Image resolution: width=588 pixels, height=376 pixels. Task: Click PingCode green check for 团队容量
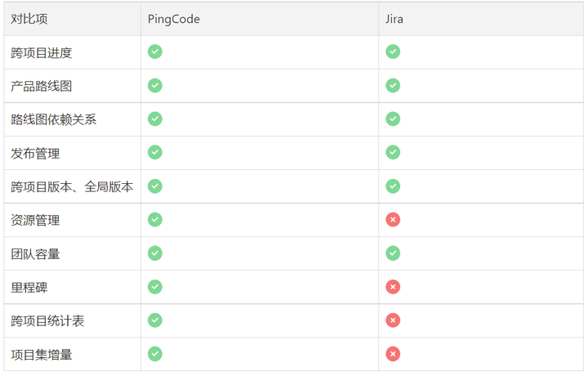(x=155, y=253)
